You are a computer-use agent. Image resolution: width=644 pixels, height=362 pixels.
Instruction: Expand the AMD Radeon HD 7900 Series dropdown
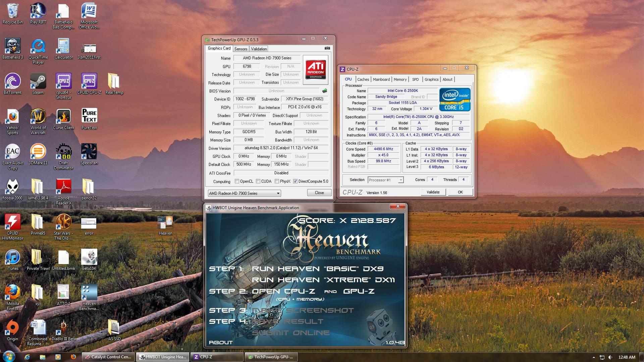pos(244,193)
